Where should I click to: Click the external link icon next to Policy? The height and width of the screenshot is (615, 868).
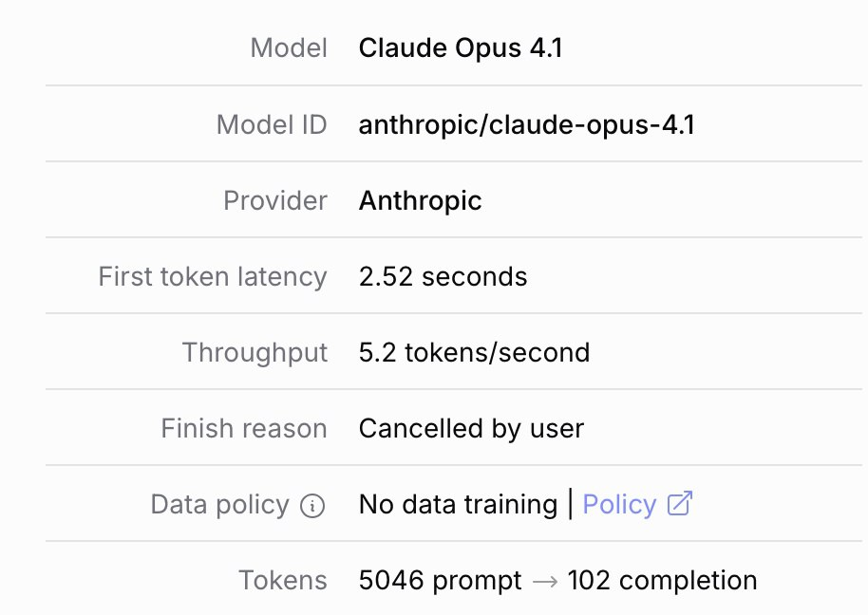tap(679, 503)
